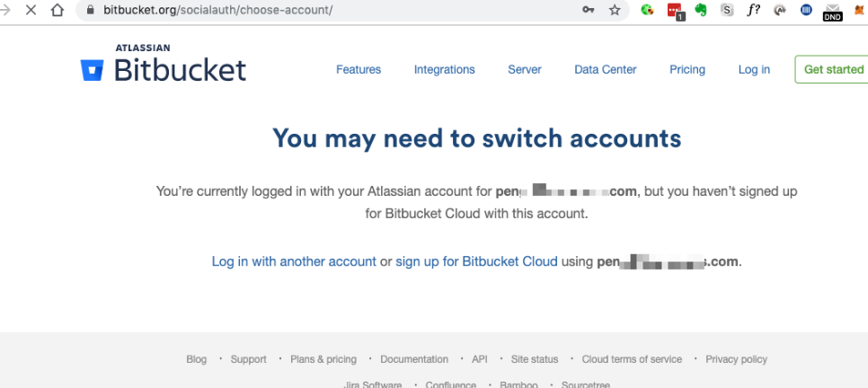Open the Site status footer link
This screenshot has width=868, height=388.
[x=535, y=359]
